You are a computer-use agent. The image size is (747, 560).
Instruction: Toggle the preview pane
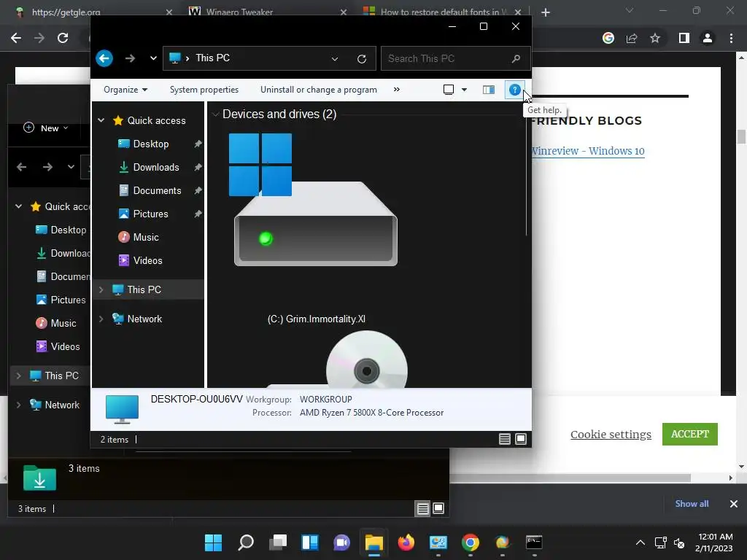pos(488,90)
